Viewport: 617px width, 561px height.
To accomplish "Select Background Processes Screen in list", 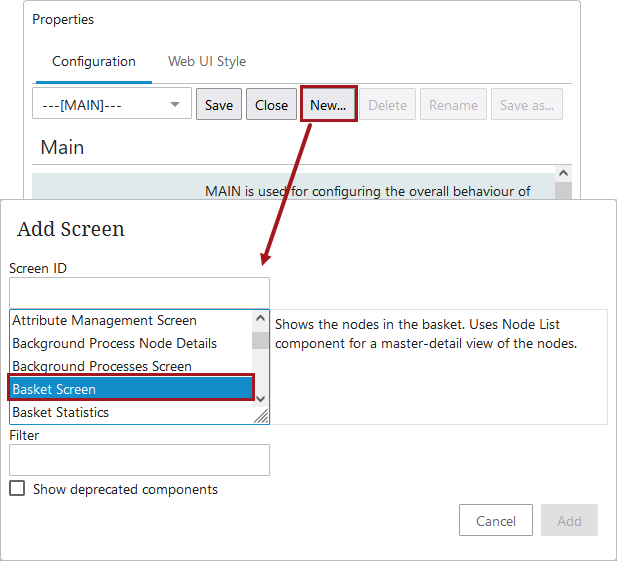I will pos(102,366).
